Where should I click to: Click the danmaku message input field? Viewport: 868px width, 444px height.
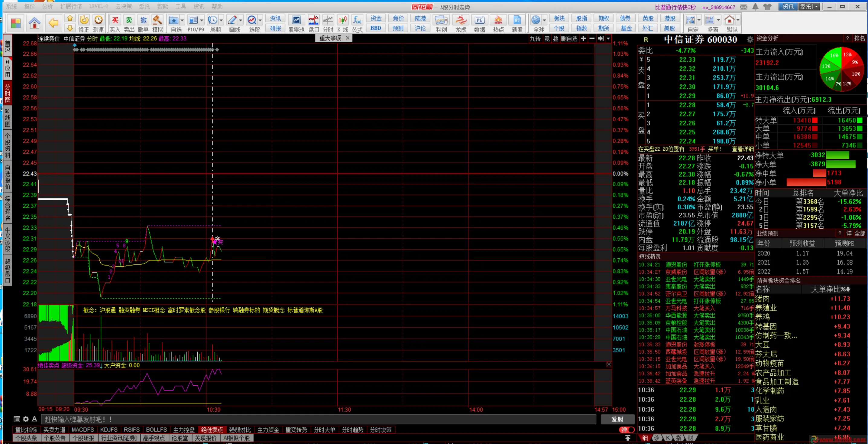[x=318, y=419]
